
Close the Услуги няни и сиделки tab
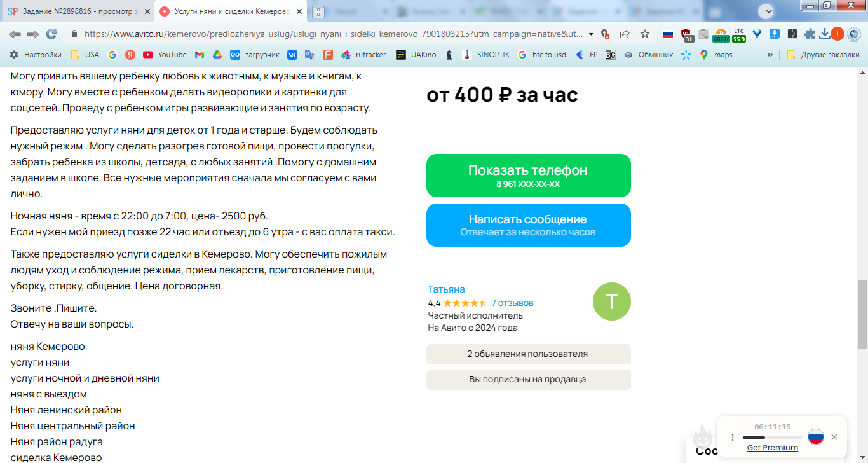coord(299,11)
